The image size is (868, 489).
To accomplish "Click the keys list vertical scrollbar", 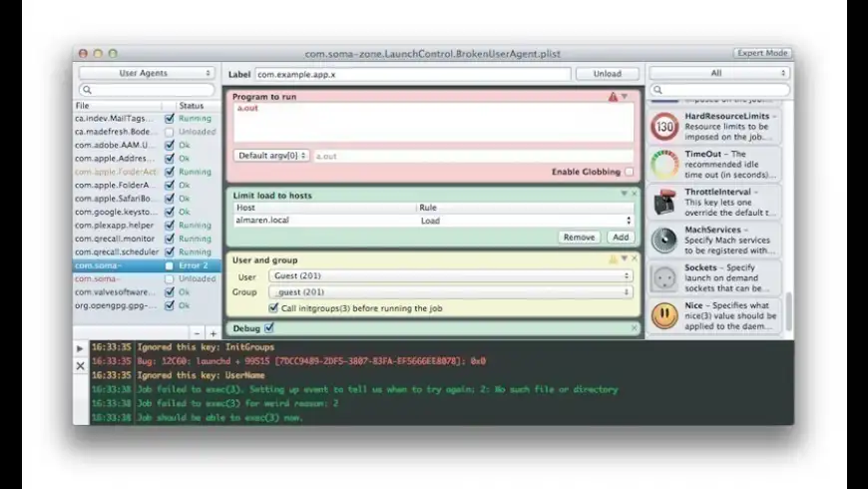I will coord(788,311).
